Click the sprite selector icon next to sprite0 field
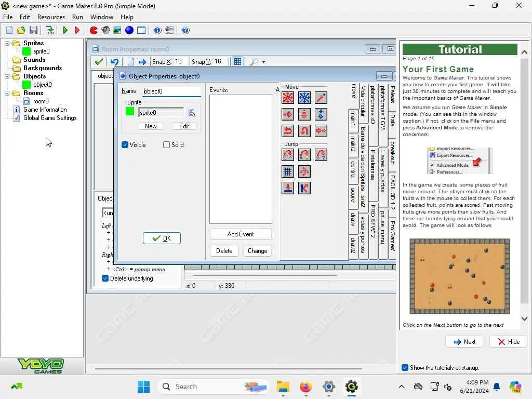The image size is (532, 399). (192, 113)
